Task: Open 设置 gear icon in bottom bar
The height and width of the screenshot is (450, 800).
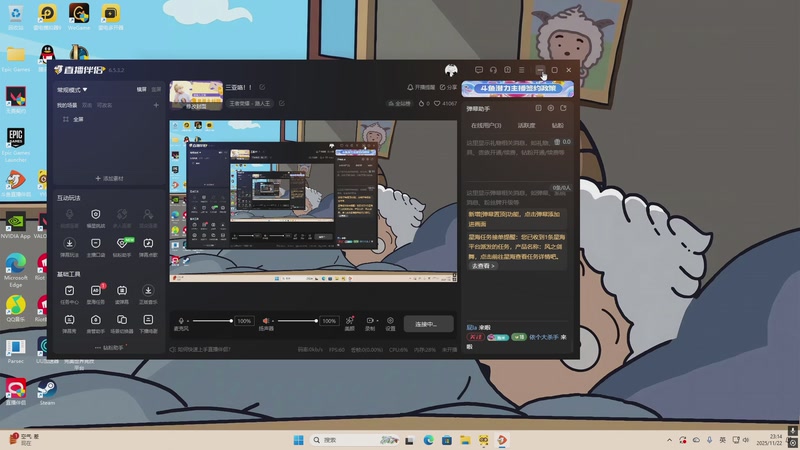Action: [390, 320]
